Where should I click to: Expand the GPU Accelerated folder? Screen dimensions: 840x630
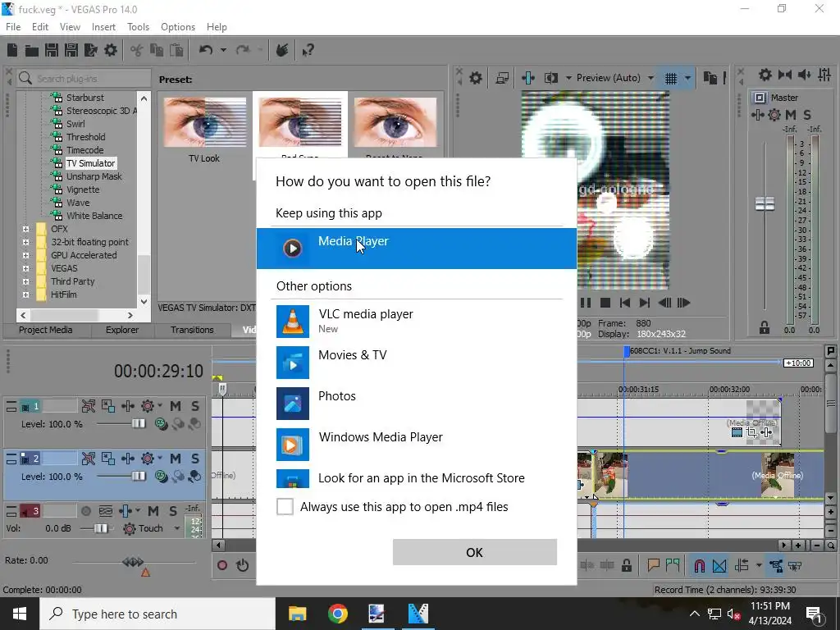(x=25, y=256)
